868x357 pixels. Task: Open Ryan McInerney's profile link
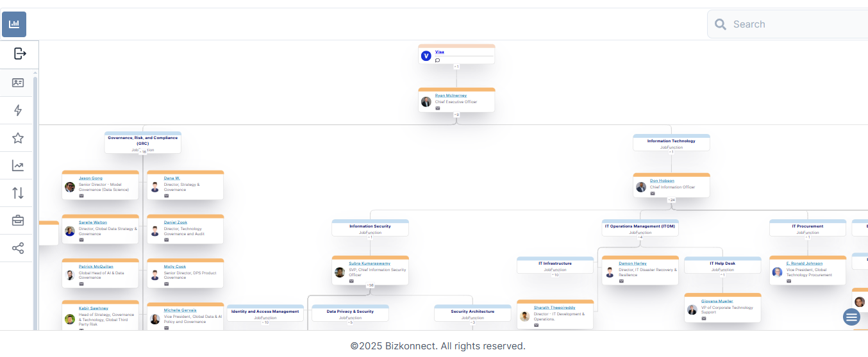click(x=451, y=95)
